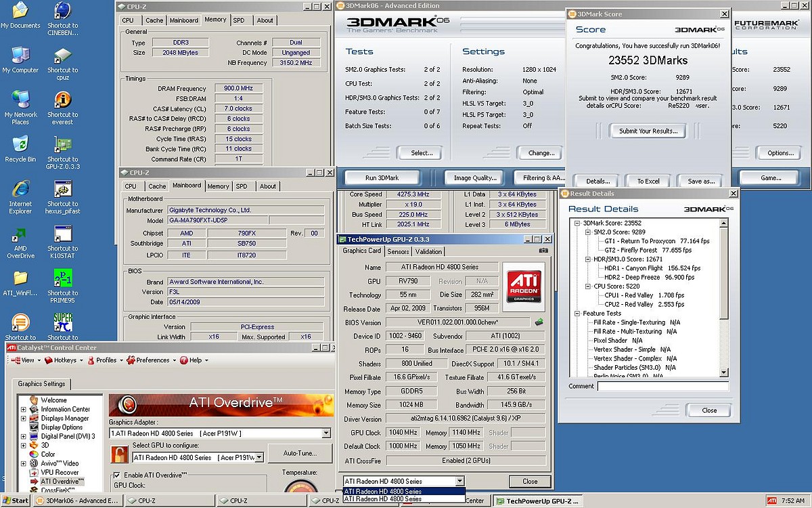Select the Shortcut to everest icon
812x508 pixels.
coord(62,108)
